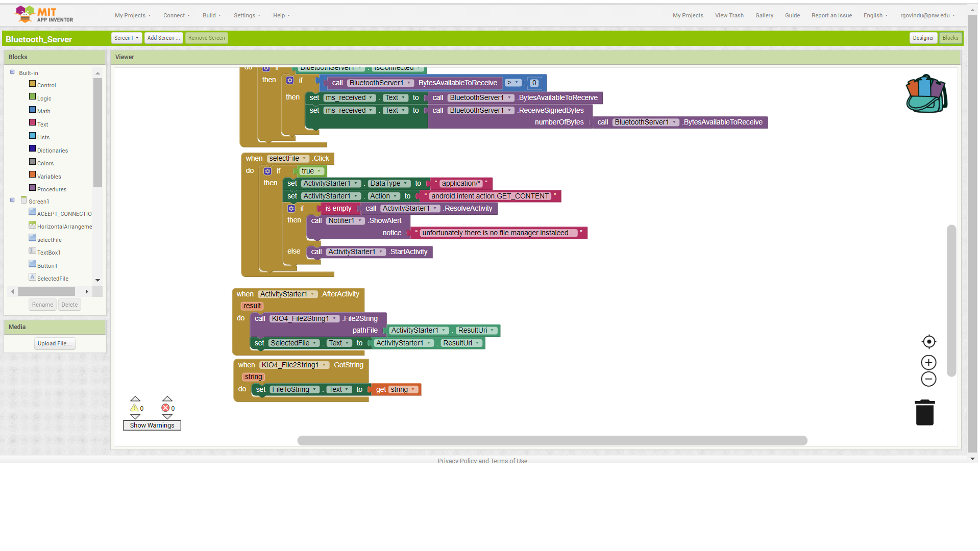The height and width of the screenshot is (551, 980).
Task: Click the yellow warning triangle icon
Action: [134, 408]
